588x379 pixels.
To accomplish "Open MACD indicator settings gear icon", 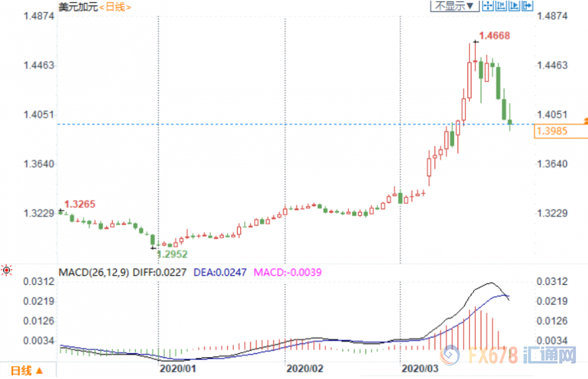I will pos(7,270).
